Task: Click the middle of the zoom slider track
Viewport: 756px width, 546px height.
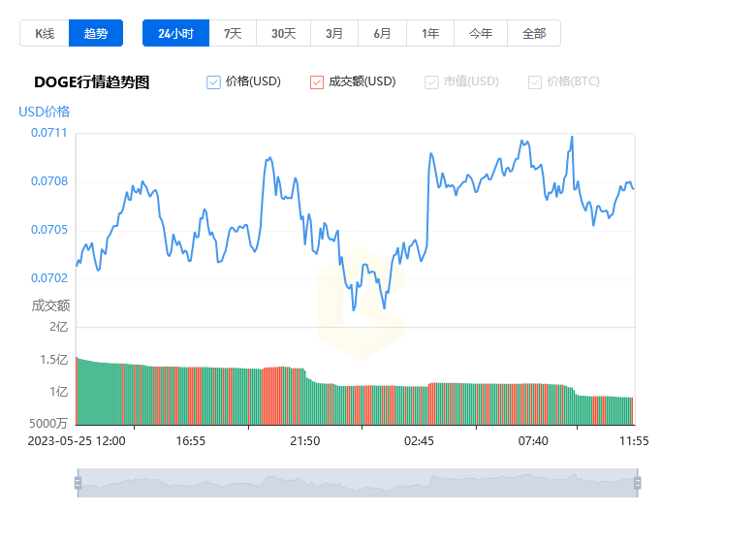Action: pyautogui.click(x=357, y=483)
